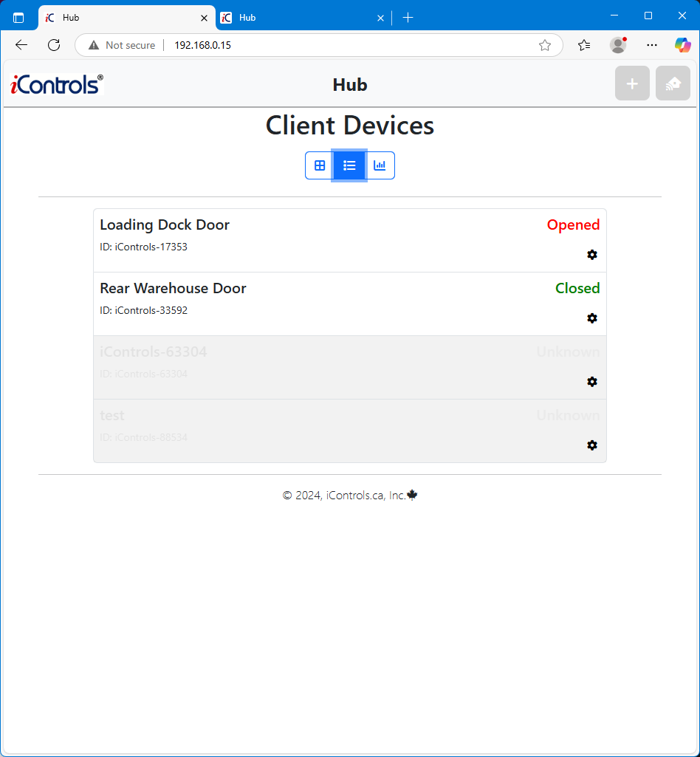Open the browser settings menu with three dots
Screen dimensions: 700x757
(651, 45)
